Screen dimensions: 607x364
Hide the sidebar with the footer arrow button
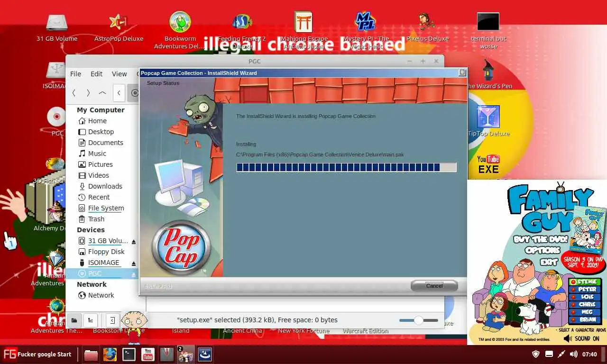click(x=112, y=320)
